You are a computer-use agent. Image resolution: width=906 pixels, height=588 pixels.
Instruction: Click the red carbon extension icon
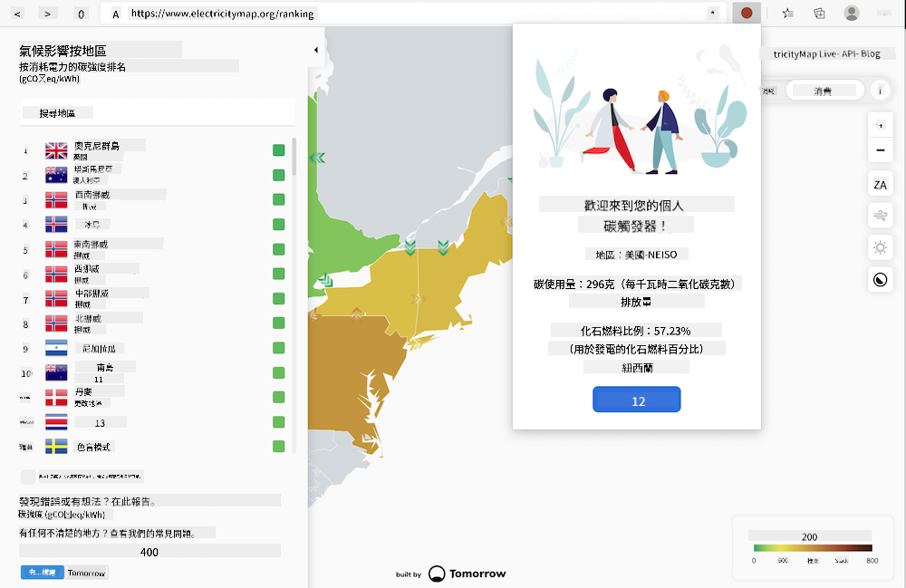[746, 14]
